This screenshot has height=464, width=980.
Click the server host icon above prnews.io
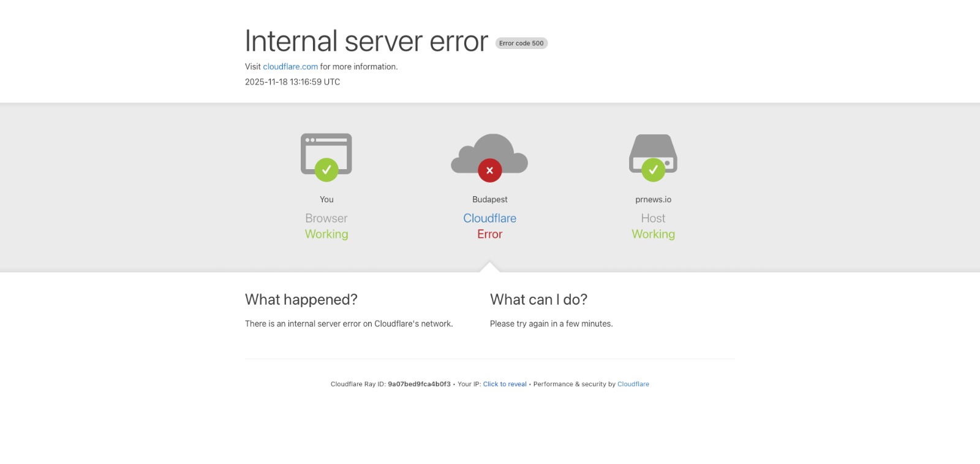point(653,158)
